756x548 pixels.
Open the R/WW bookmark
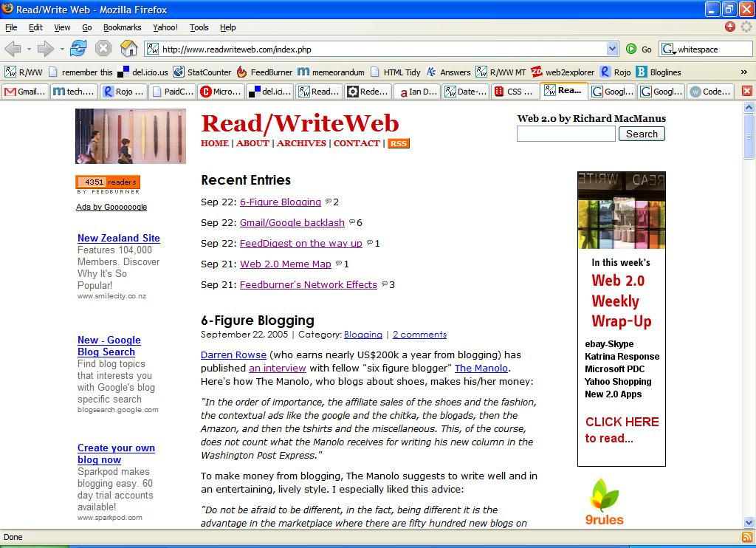pyautogui.click(x=24, y=72)
